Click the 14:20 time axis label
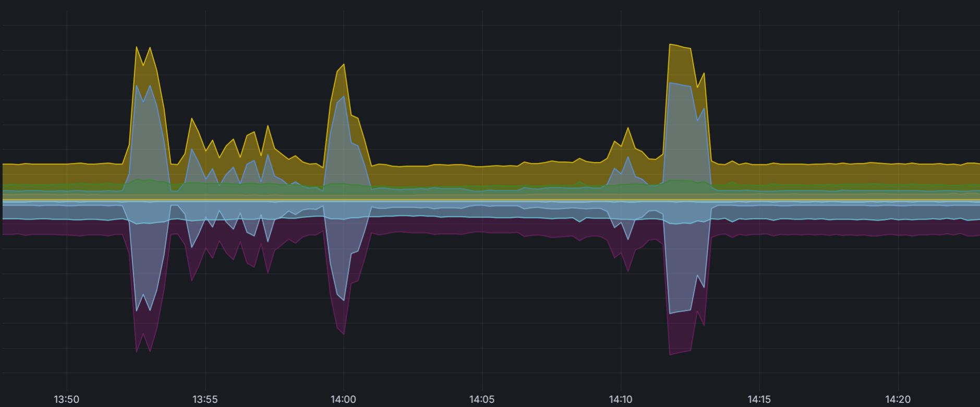This screenshot has height=407, width=980. (x=898, y=400)
